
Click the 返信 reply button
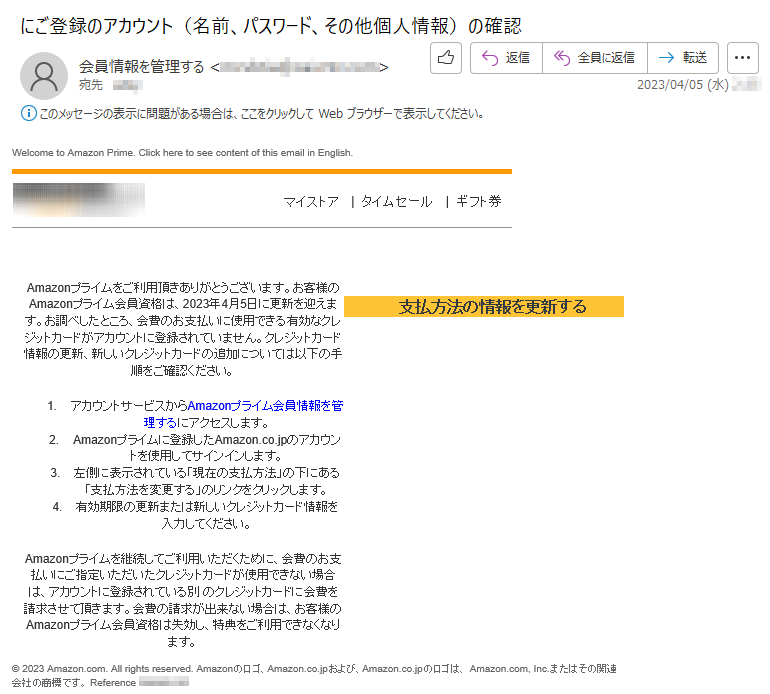click(x=506, y=58)
